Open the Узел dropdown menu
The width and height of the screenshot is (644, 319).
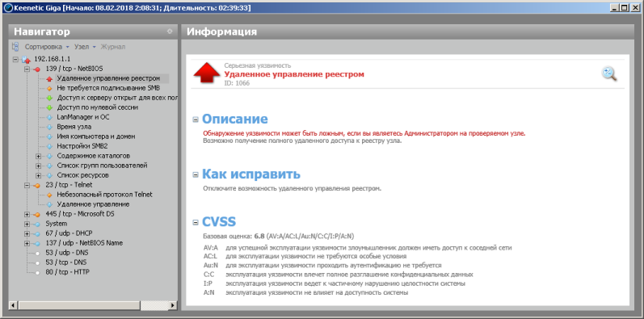(85, 47)
